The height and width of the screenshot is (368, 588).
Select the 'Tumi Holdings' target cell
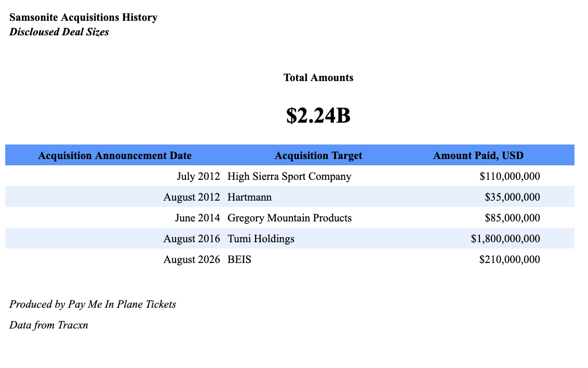[261, 239]
